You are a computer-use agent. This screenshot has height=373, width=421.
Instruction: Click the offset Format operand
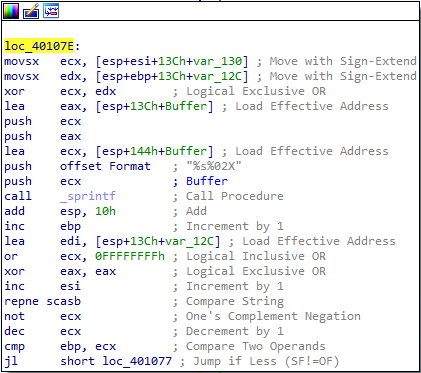click(x=105, y=166)
